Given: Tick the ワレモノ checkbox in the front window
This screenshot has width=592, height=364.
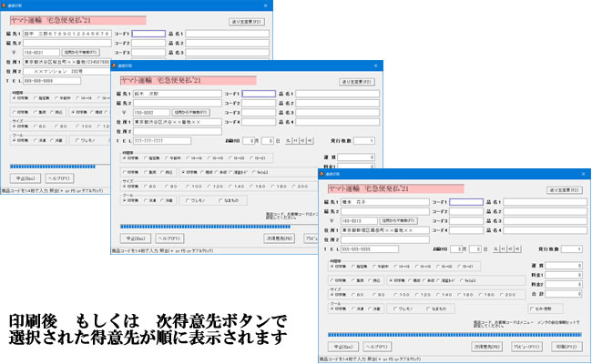Looking at the screenshot, I should pyautogui.click(x=395, y=309).
